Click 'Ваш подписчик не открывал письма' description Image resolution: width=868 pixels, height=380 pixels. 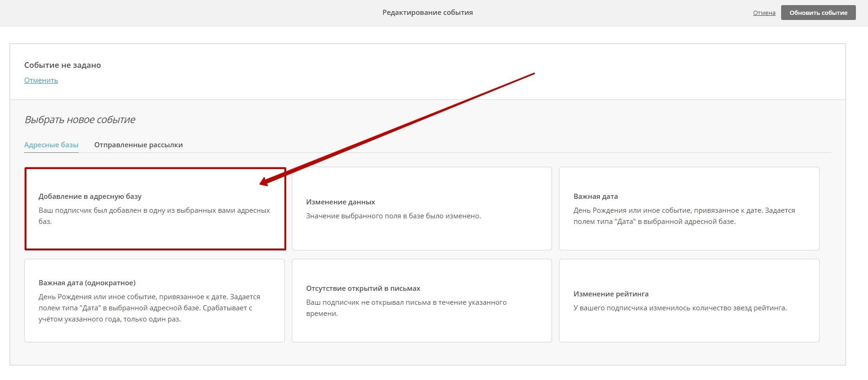(406, 302)
